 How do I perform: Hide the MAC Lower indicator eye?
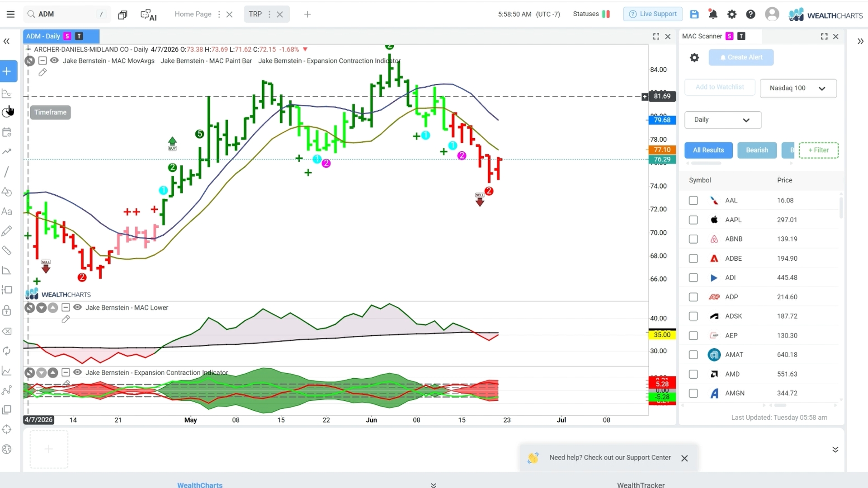coord(77,308)
